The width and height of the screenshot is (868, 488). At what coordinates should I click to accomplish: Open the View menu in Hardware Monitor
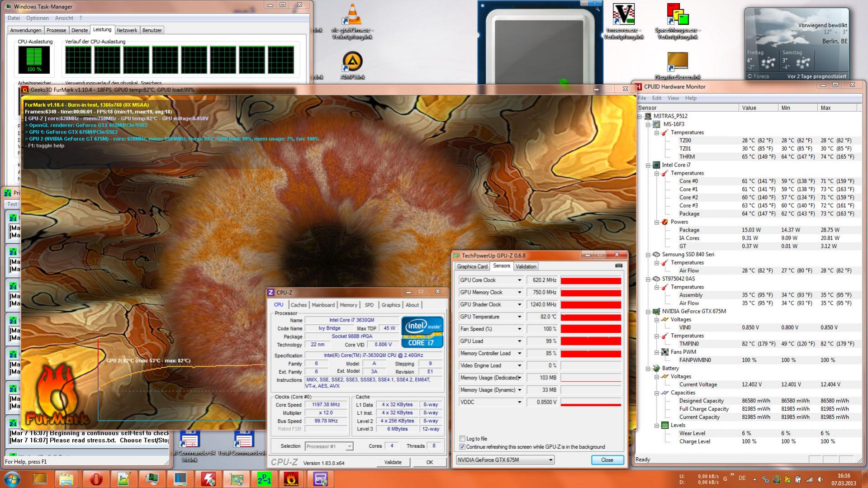[673, 98]
